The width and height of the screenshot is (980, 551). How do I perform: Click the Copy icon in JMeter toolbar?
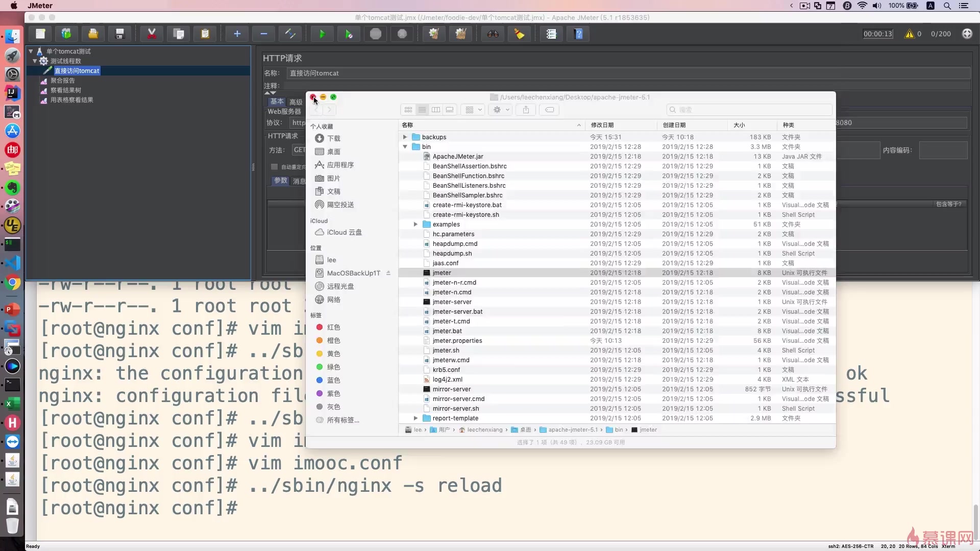click(x=179, y=34)
